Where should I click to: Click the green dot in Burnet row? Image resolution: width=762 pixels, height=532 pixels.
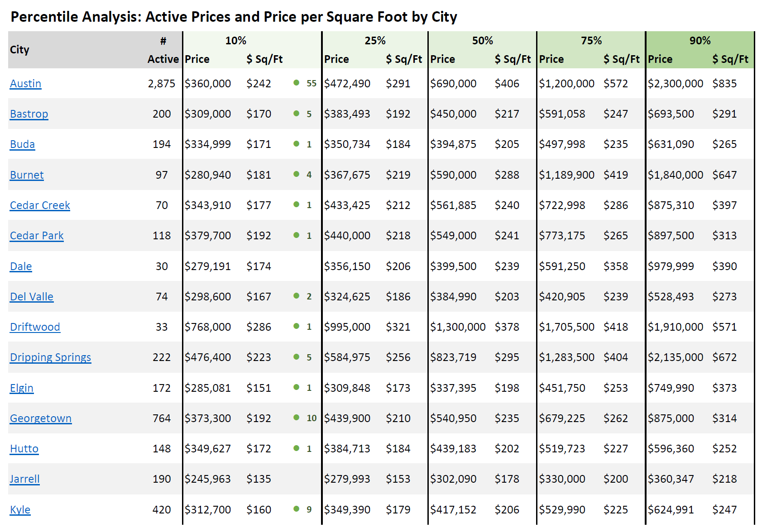(x=297, y=174)
